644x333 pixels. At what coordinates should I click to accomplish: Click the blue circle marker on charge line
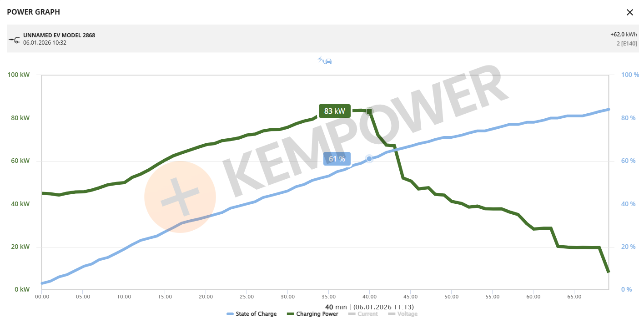pos(369,159)
